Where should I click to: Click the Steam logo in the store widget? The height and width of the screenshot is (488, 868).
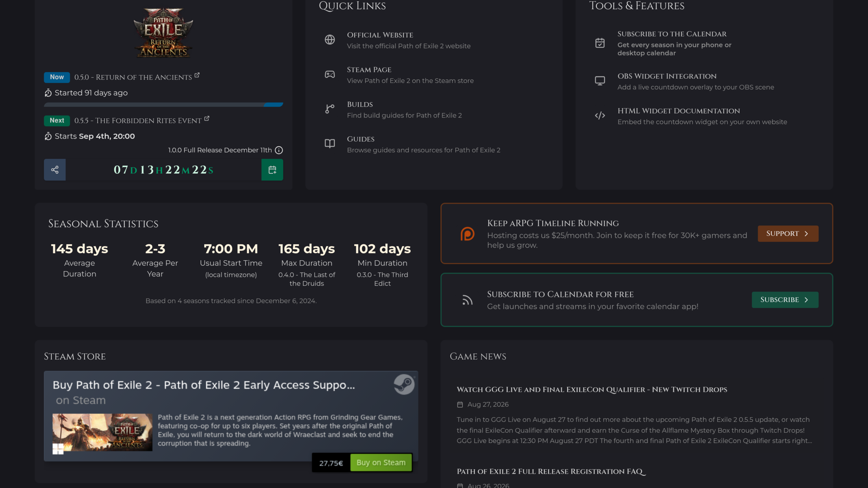404,384
